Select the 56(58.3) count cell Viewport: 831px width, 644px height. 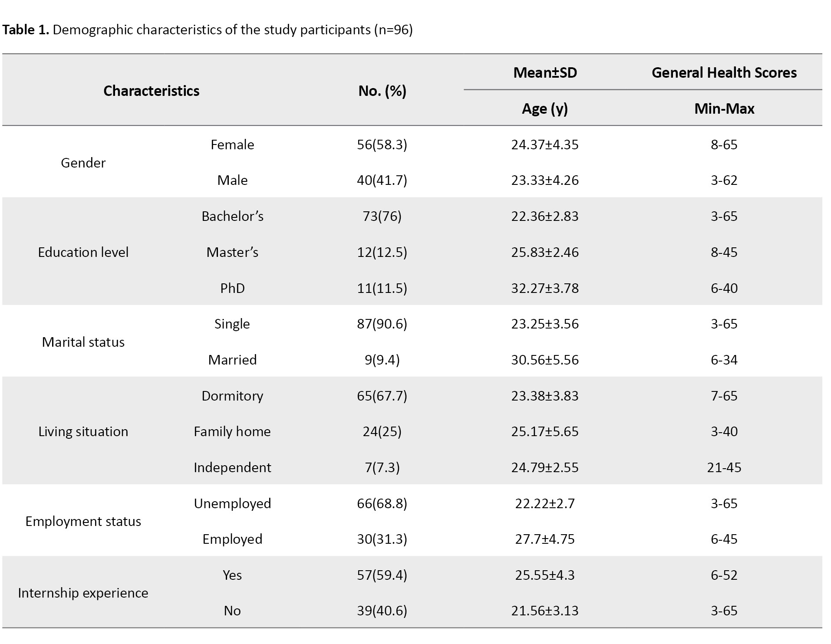pos(382,145)
